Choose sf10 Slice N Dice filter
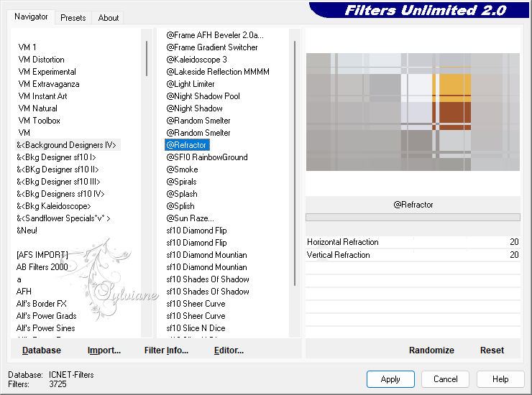 tap(196, 328)
